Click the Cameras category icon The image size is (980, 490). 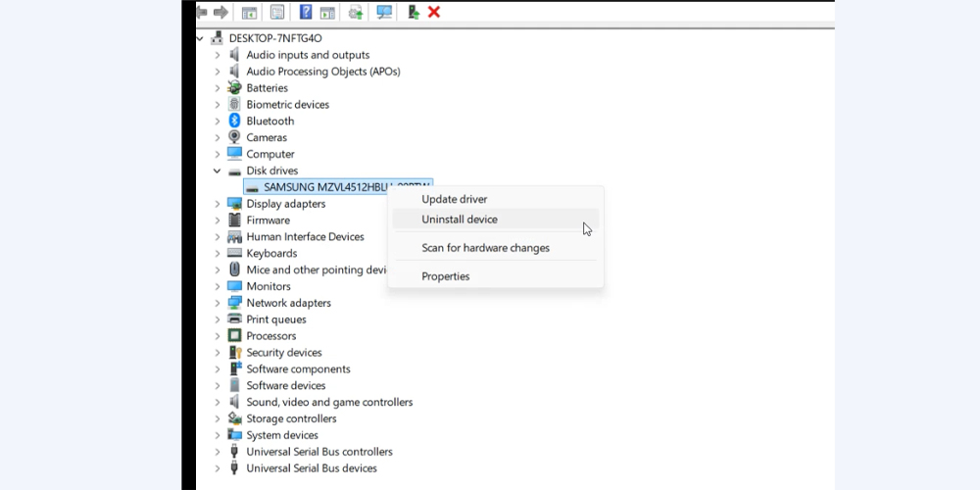(234, 138)
